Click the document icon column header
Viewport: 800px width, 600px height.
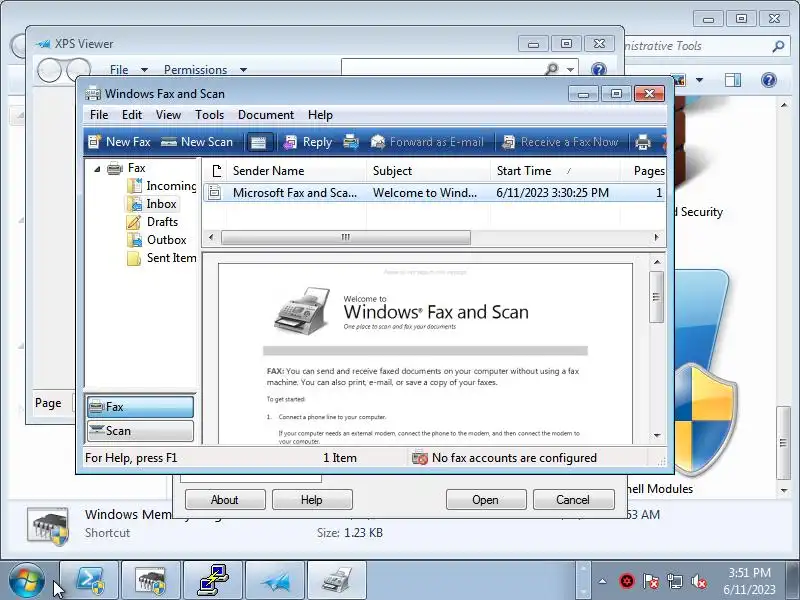(216, 170)
